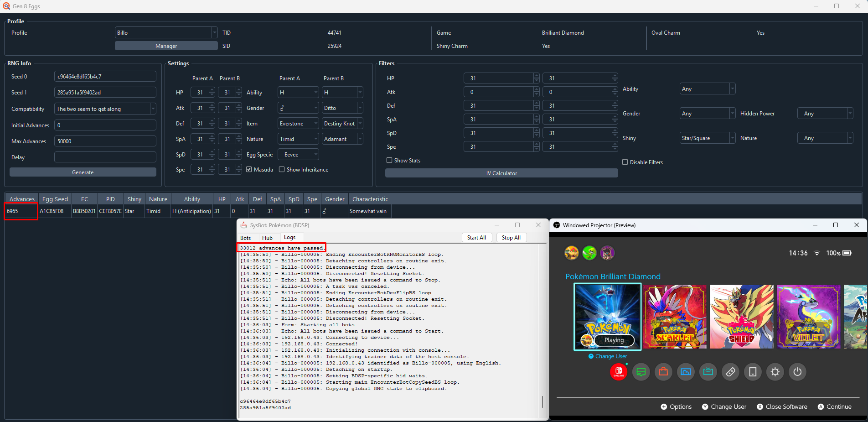Open the Album icon in Switch menu
The height and width of the screenshot is (422, 868).
pos(686,372)
